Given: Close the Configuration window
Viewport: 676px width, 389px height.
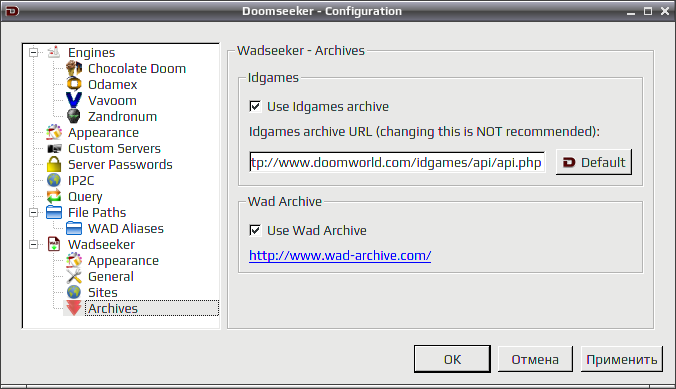Looking at the screenshot, I should click(665, 11).
